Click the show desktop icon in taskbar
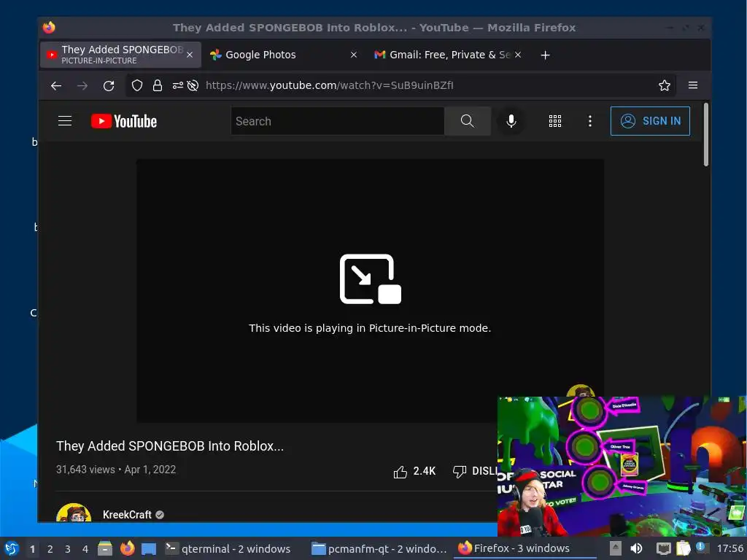The width and height of the screenshot is (747, 560). click(x=149, y=549)
